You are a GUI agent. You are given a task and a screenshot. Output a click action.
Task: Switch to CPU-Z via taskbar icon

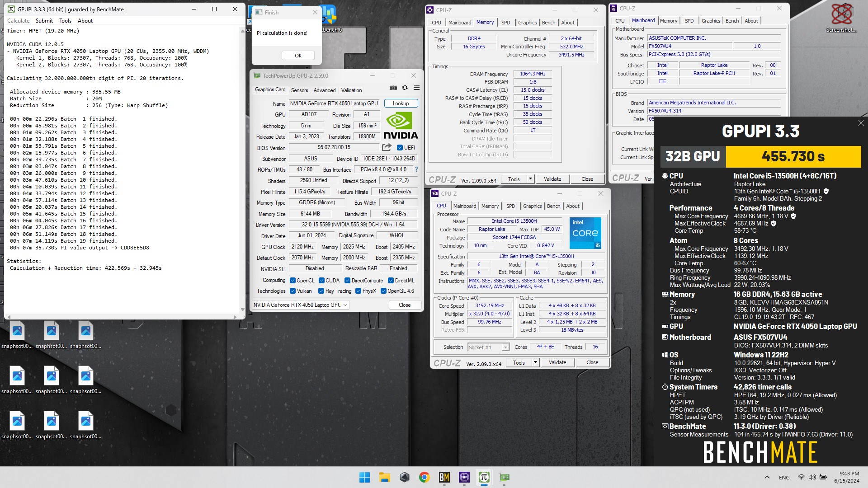pyautogui.click(x=464, y=477)
